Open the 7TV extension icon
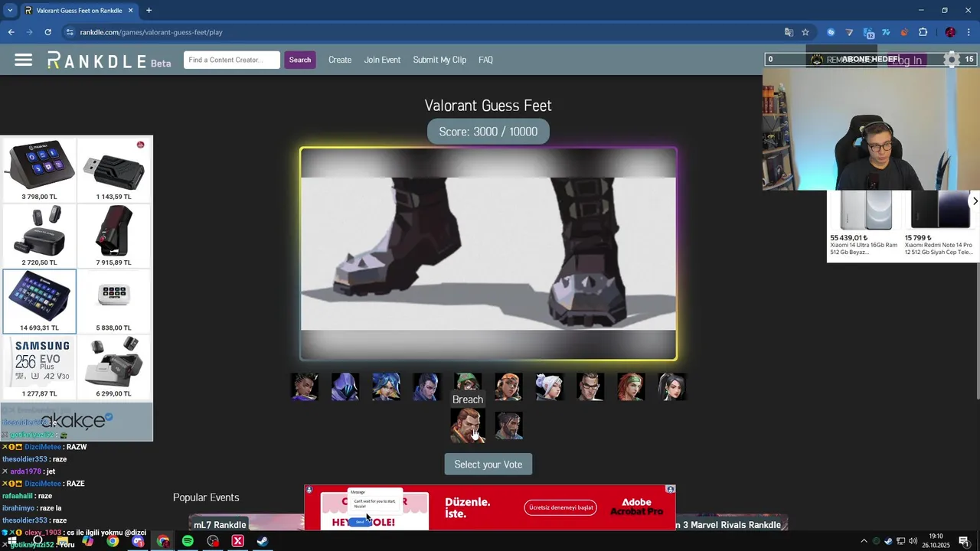Viewport: 980px width, 551px height. click(x=886, y=32)
